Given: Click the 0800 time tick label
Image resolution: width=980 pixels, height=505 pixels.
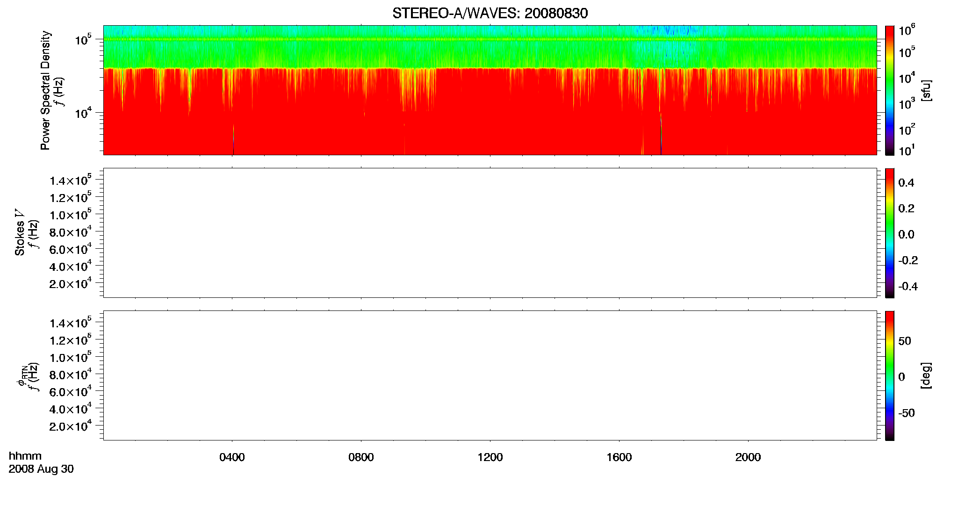Looking at the screenshot, I should 361,457.
